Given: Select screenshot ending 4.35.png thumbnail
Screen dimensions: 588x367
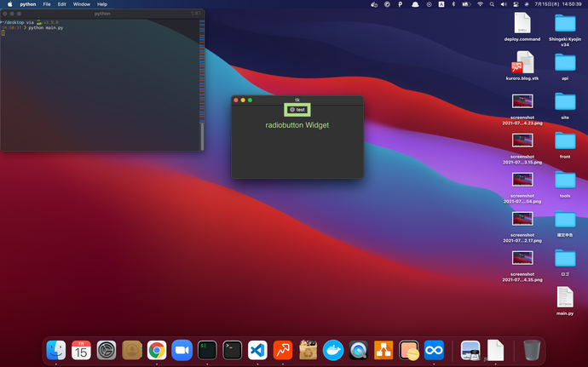Looking at the screenshot, I should pyautogui.click(x=522, y=258).
